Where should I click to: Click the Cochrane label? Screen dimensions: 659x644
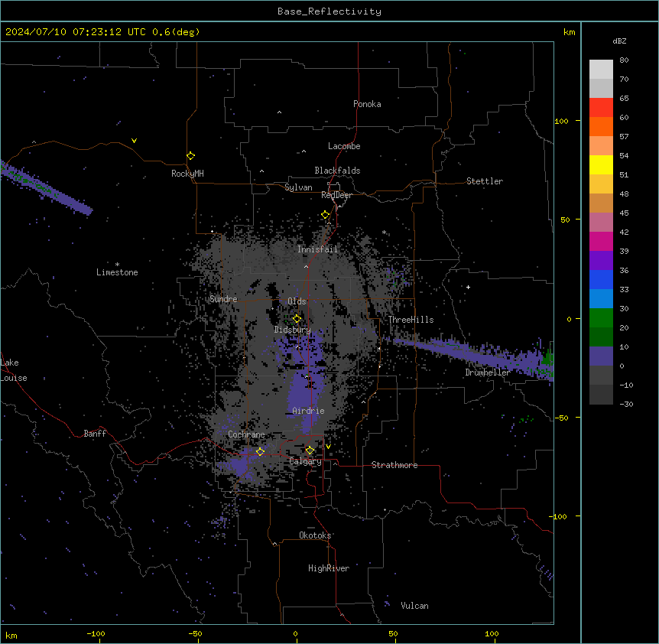tap(246, 434)
